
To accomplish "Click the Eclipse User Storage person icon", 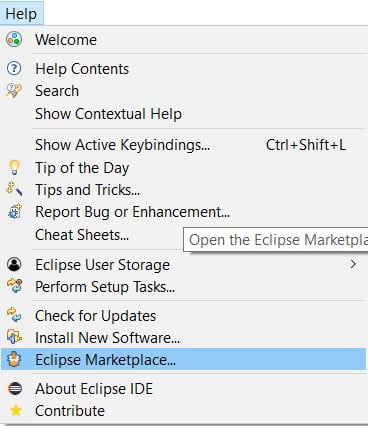I will pyautogui.click(x=14, y=265).
